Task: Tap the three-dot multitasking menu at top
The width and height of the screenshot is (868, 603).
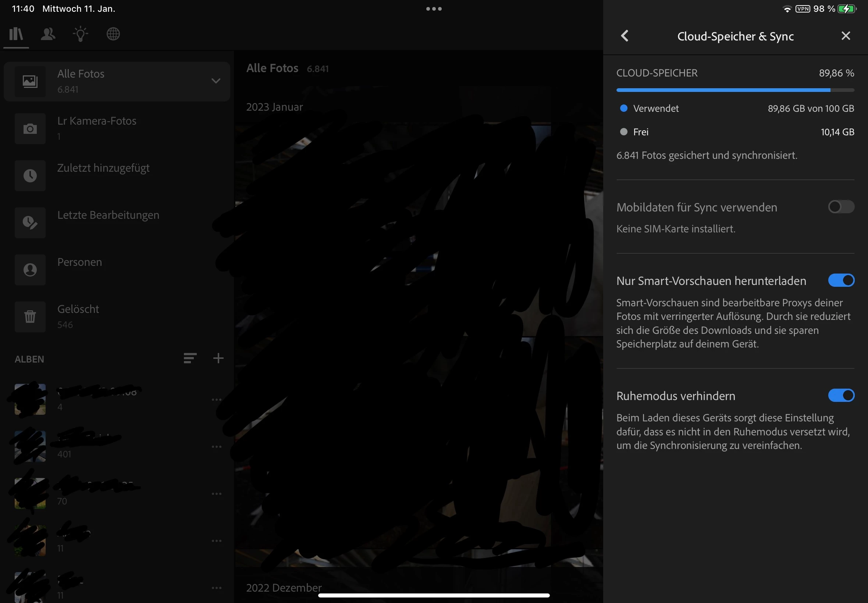Action: pos(434,9)
